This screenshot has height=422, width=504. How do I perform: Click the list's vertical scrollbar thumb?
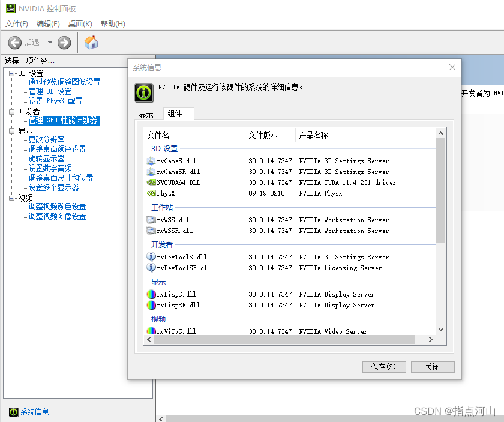click(440, 190)
